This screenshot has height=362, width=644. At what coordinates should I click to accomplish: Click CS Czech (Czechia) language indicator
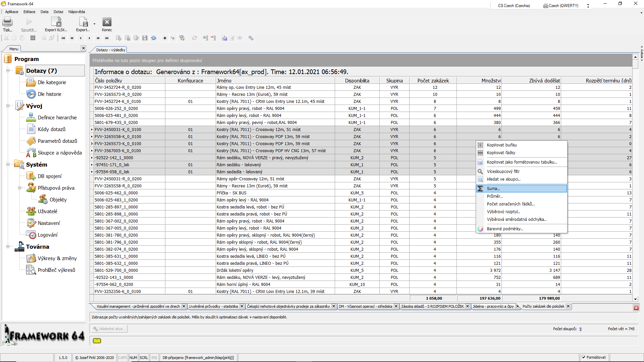tap(514, 6)
